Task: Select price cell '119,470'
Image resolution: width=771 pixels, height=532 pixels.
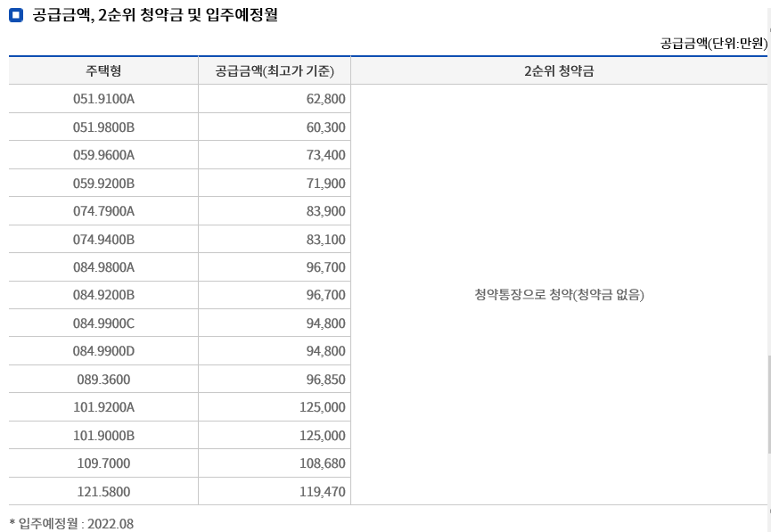Action: point(275,491)
